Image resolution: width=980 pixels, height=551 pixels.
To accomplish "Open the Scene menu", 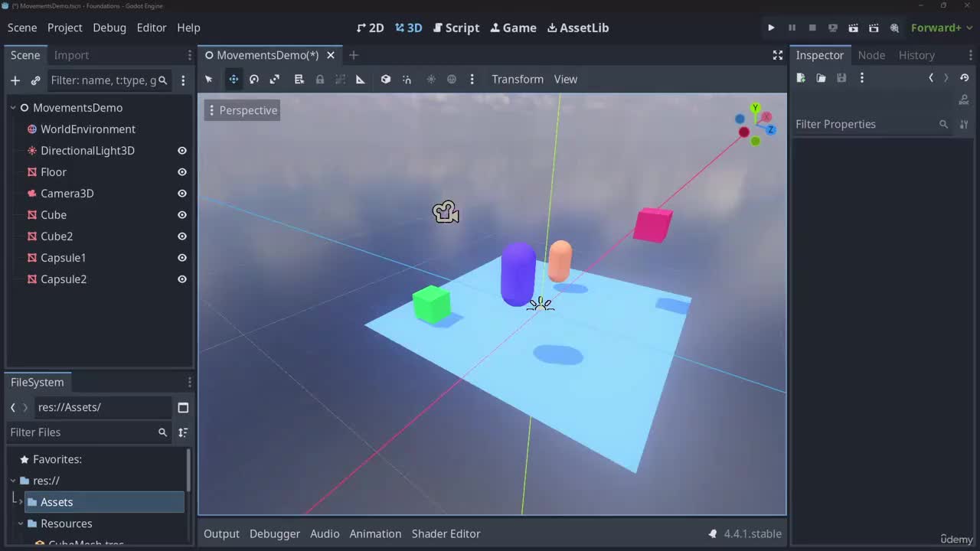I will (22, 28).
